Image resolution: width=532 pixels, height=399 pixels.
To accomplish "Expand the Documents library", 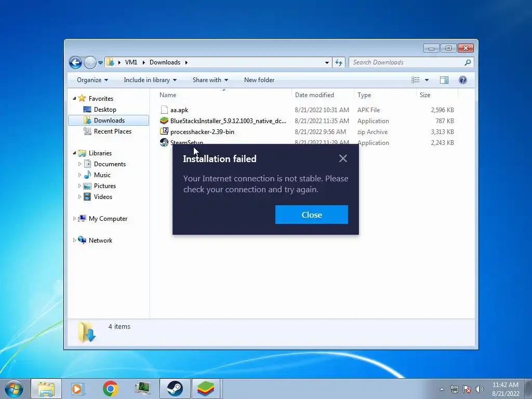I will [79, 164].
